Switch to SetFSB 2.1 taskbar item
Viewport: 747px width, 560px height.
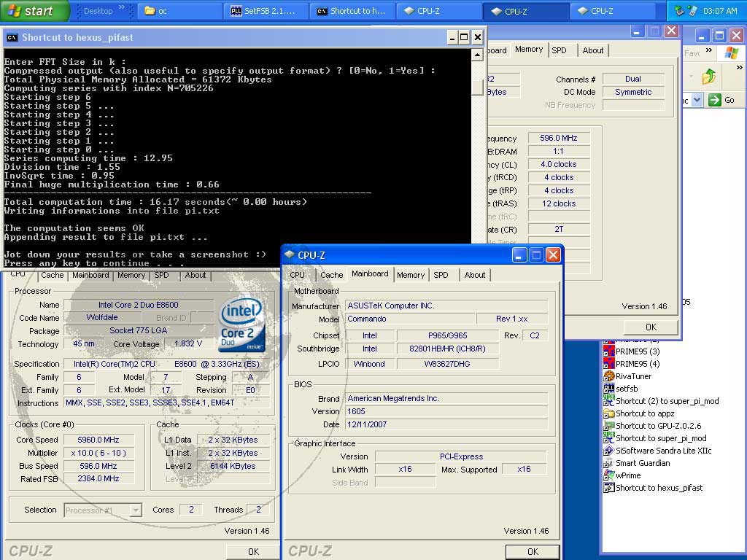coord(267,11)
